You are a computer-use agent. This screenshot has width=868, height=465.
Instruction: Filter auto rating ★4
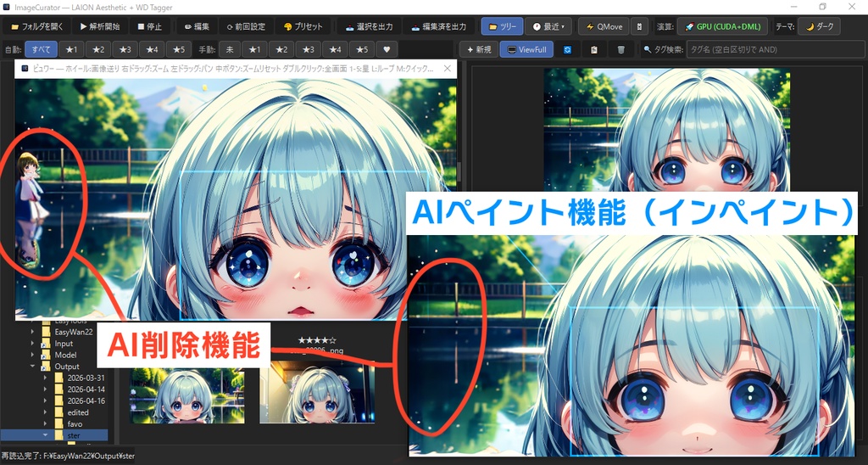(x=152, y=49)
